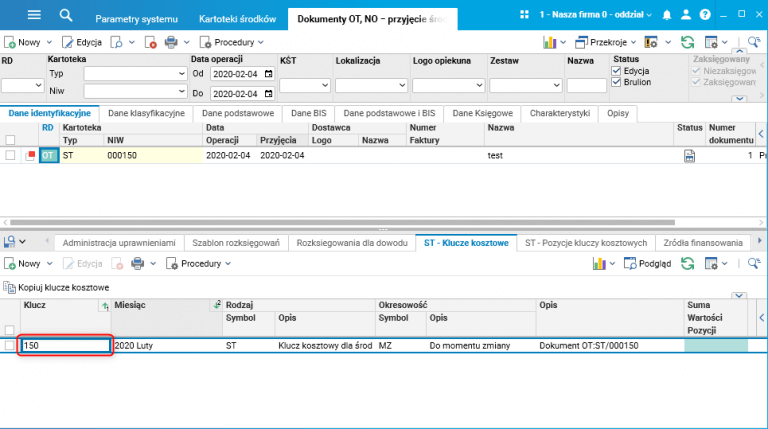The height and width of the screenshot is (429, 768).
Task: Click the Podgląd button
Action: (x=648, y=264)
